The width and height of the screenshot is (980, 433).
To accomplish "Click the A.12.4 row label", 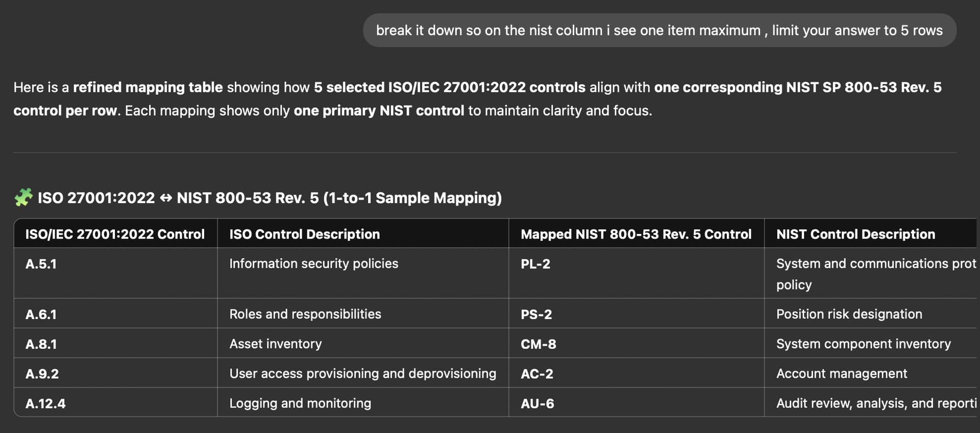I will [x=45, y=403].
